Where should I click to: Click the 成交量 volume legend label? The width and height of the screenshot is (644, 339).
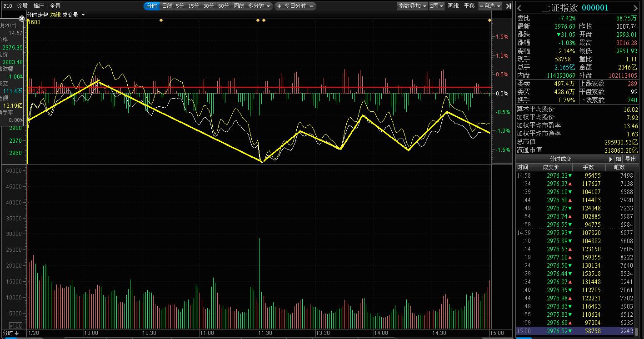[70, 15]
